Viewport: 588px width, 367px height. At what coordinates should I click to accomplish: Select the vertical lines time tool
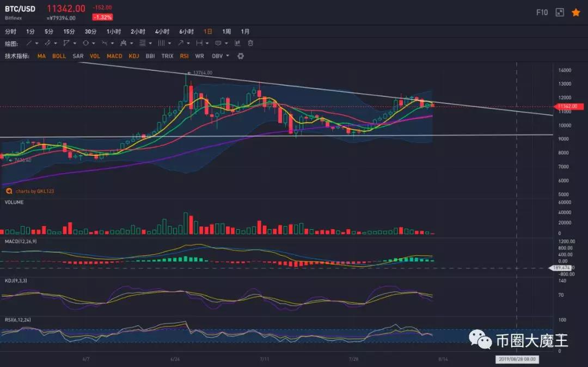click(x=161, y=44)
